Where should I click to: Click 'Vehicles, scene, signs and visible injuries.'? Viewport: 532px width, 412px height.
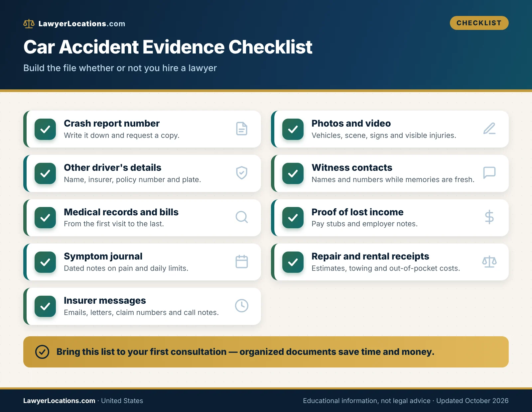tap(384, 136)
